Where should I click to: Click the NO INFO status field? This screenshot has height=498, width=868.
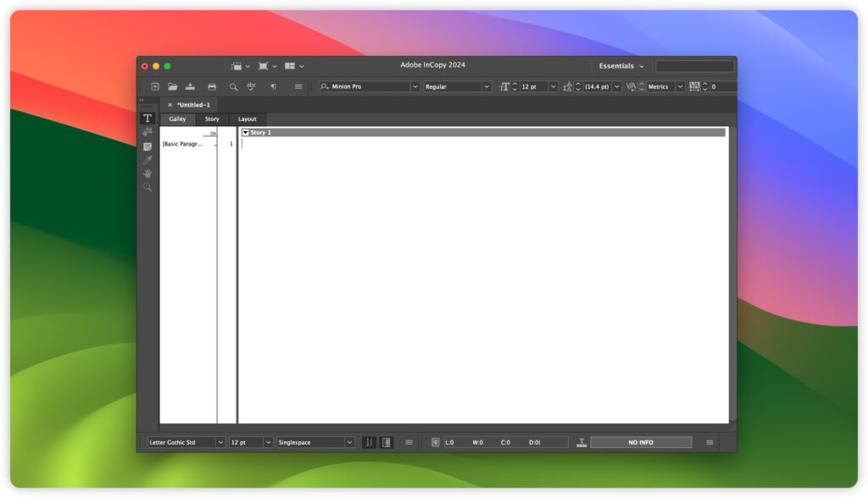click(x=642, y=441)
